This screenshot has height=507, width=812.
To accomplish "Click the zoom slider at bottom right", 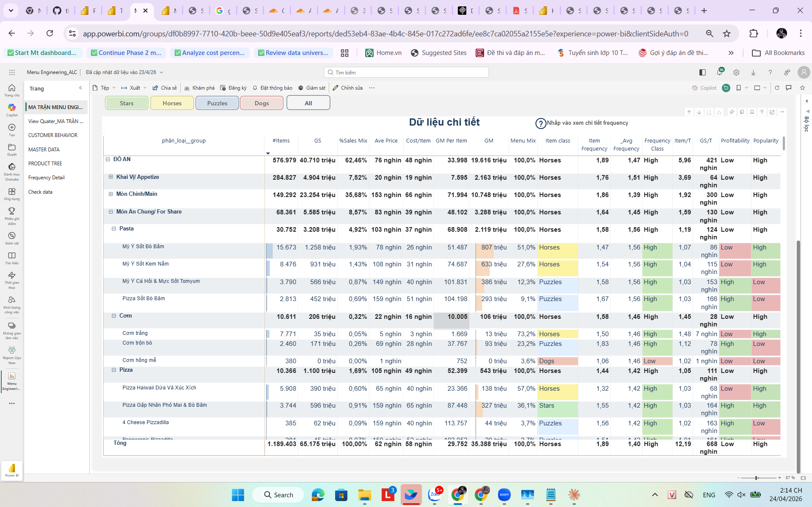I will click(x=757, y=478).
